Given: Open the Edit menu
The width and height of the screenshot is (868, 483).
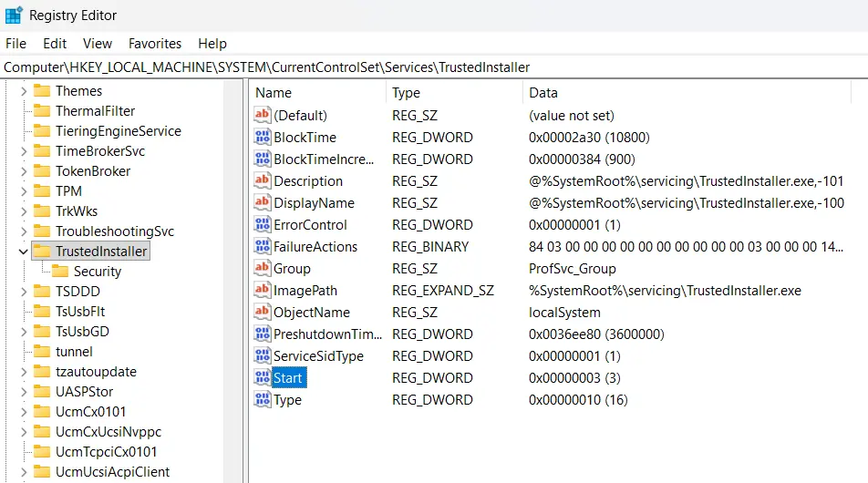Looking at the screenshot, I should 55,43.
